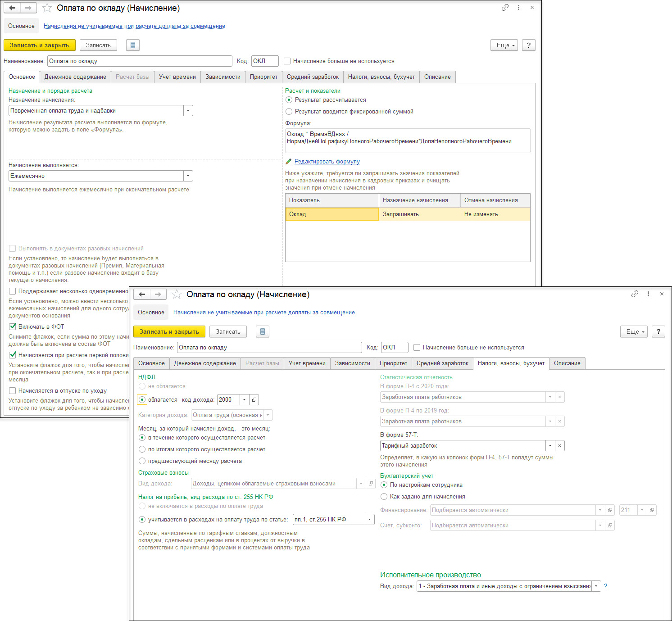Click the link icon in the front window
This screenshot has width=672, height=621.
(635, 294)
